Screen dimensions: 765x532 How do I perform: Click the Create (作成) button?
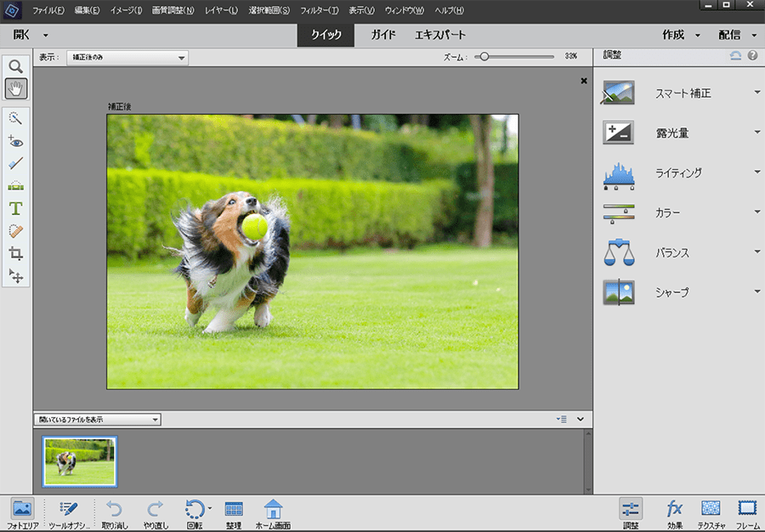coord(680,35)
